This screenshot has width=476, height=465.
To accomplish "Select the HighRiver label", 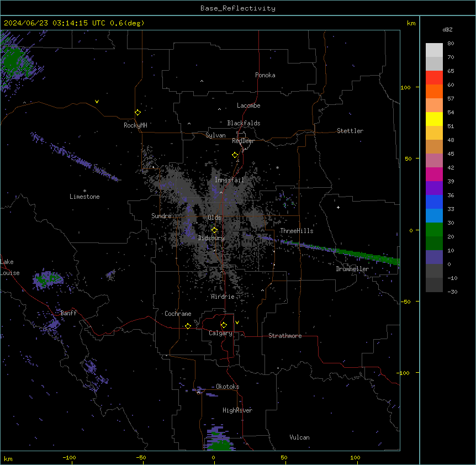I will (x=237, y=410).
